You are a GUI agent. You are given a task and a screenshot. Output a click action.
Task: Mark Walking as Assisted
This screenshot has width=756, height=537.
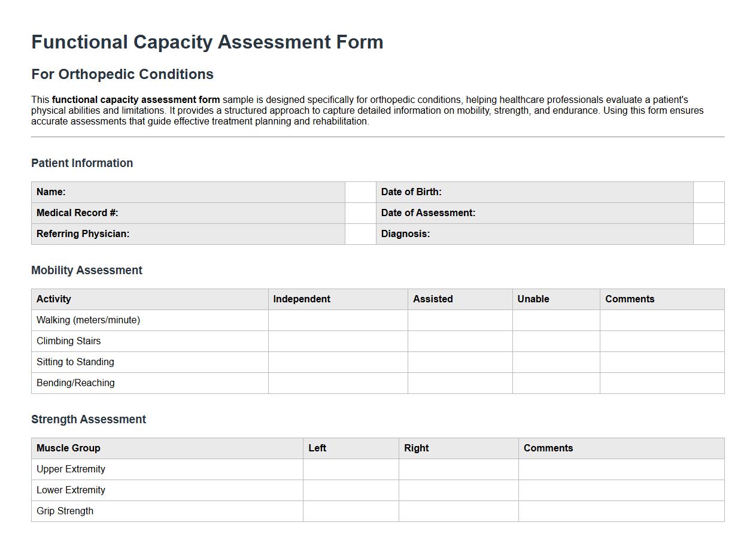click(460, 320)
